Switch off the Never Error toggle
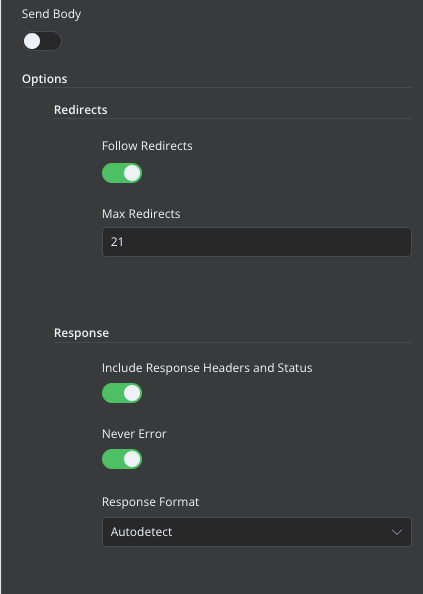Image resolution: width=423 pixels, height=594 pixels. 122,459
